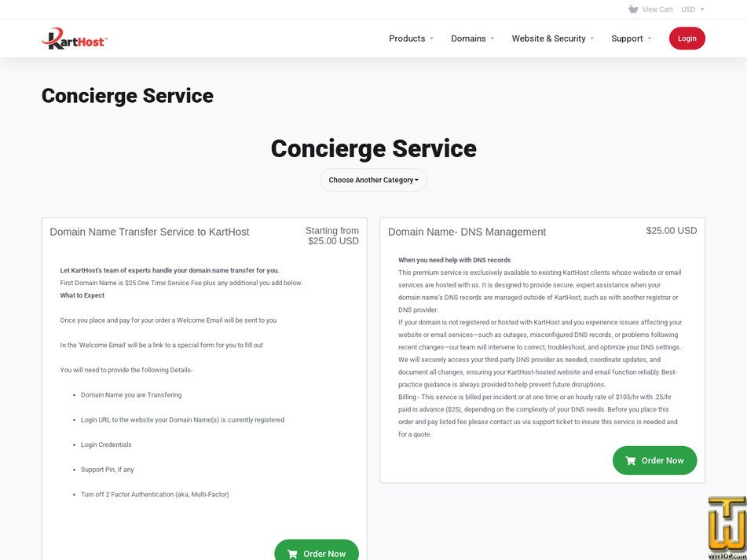Click the 'Support Pin, if any' bullet item
The image size is (747, 560).
107,470
